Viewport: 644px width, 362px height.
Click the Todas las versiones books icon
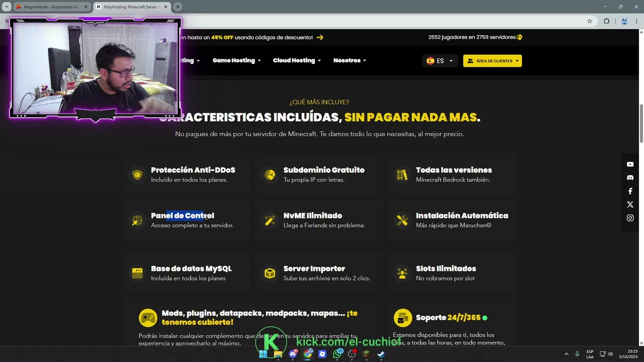point(402,174)
